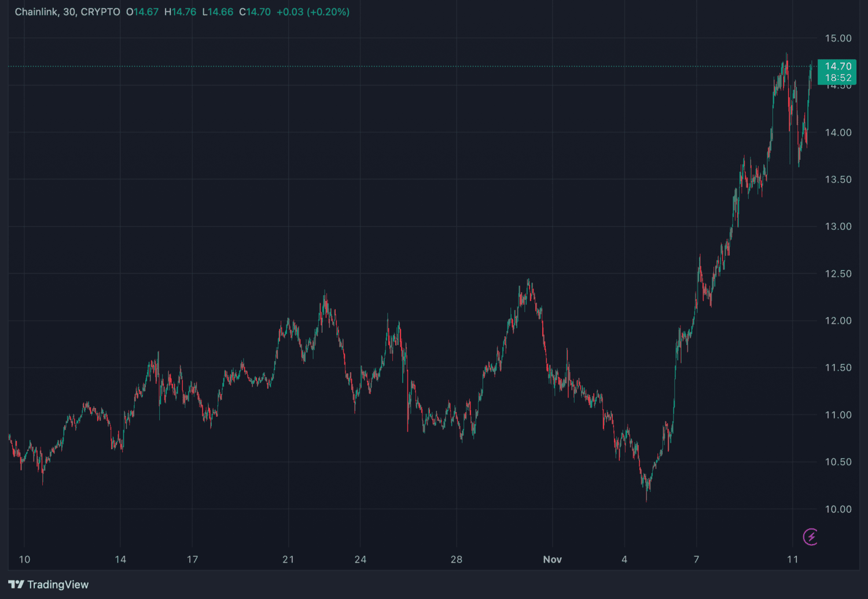This screenshot has height=599, width=868.
Task: Click the close value C14.70
Action: click(255, 12)
